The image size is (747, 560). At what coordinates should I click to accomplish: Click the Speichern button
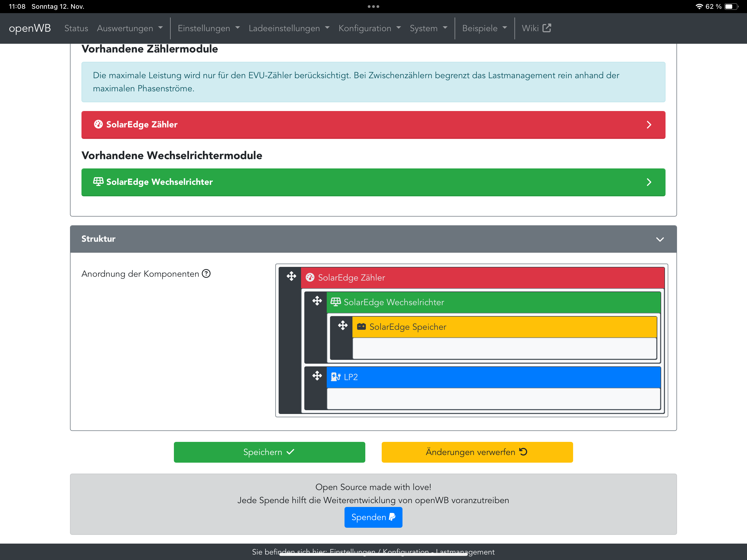[x=269, y=452]
